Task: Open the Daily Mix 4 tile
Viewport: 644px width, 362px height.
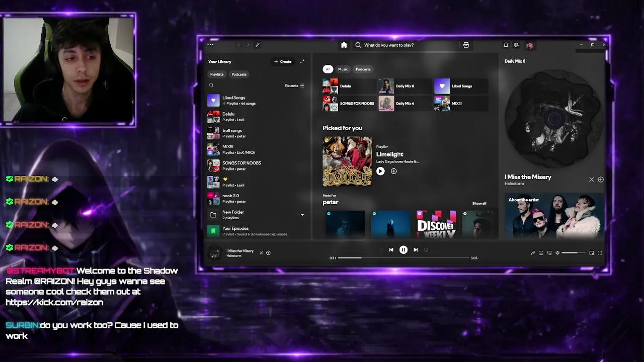Action: [x=405, y=104]
